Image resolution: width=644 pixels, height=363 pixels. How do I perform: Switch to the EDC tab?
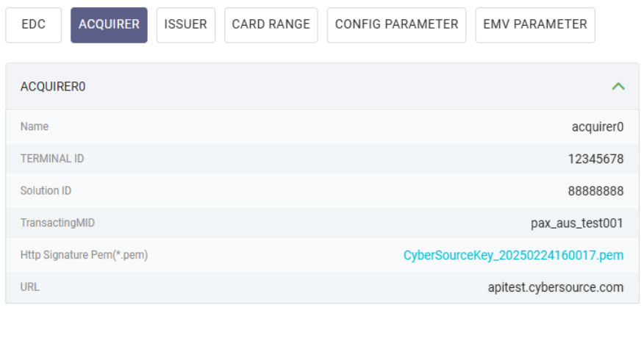[x=33, y=25]
